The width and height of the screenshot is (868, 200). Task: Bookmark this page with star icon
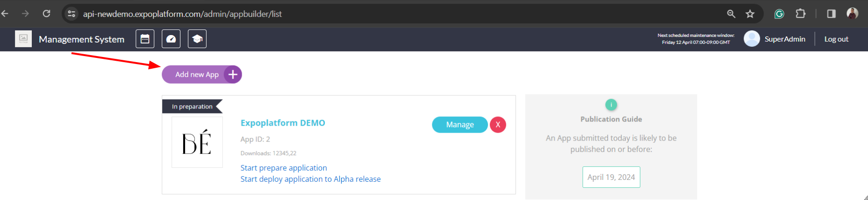coord(750,14)
